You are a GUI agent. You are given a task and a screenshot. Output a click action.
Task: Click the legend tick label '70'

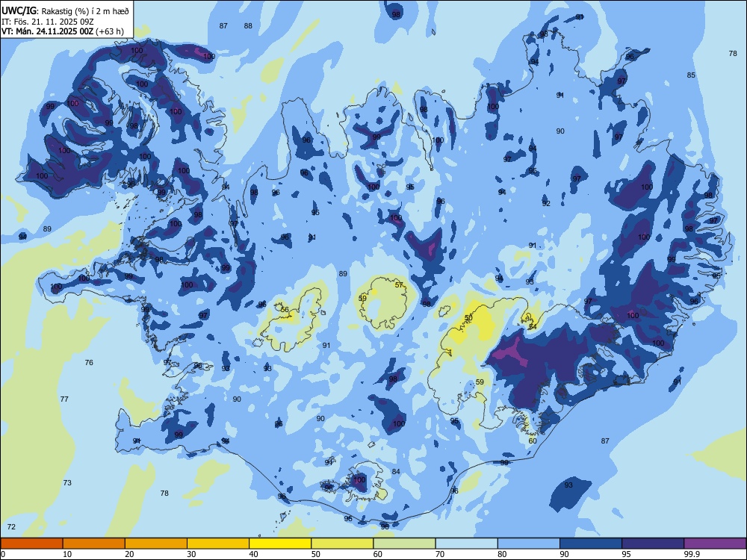(x=440, y=554)
